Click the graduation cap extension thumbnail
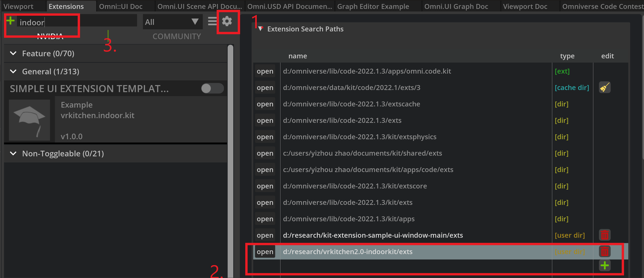 [x=30, y=120]
